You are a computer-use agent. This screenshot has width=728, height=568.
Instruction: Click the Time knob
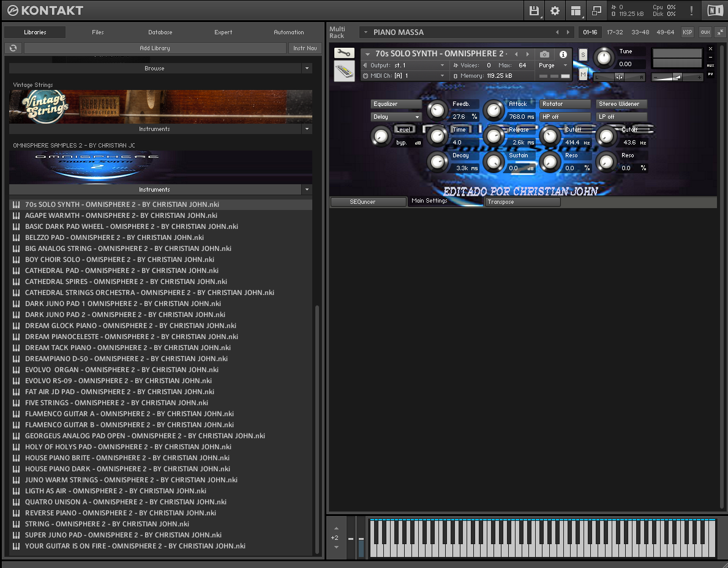437,136
